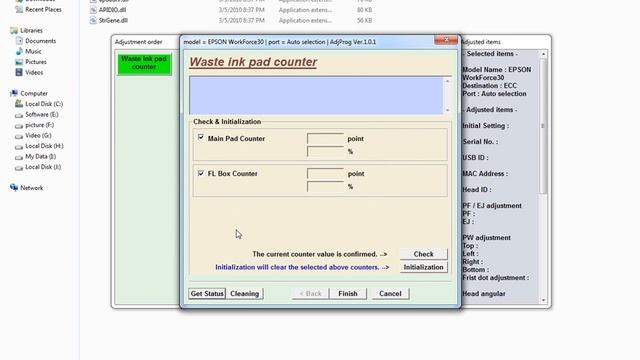640x360 pixels.
Task: Click 'Head ID :' label
Action: tap(477, 189)
